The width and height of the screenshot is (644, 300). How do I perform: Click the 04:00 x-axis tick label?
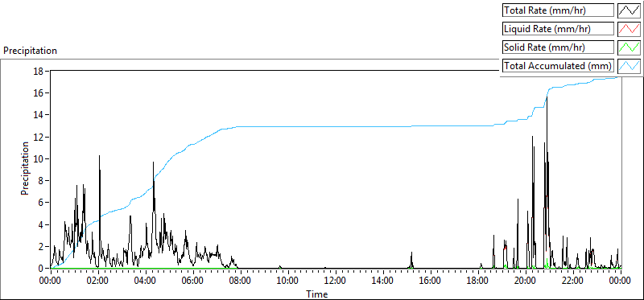[x=146, y=282]
